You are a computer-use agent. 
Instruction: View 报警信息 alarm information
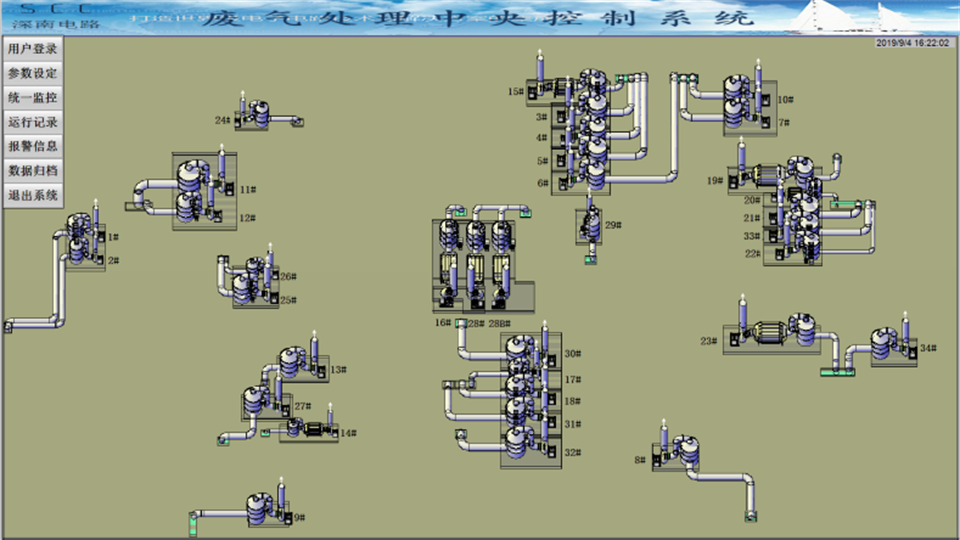[33, 146]
